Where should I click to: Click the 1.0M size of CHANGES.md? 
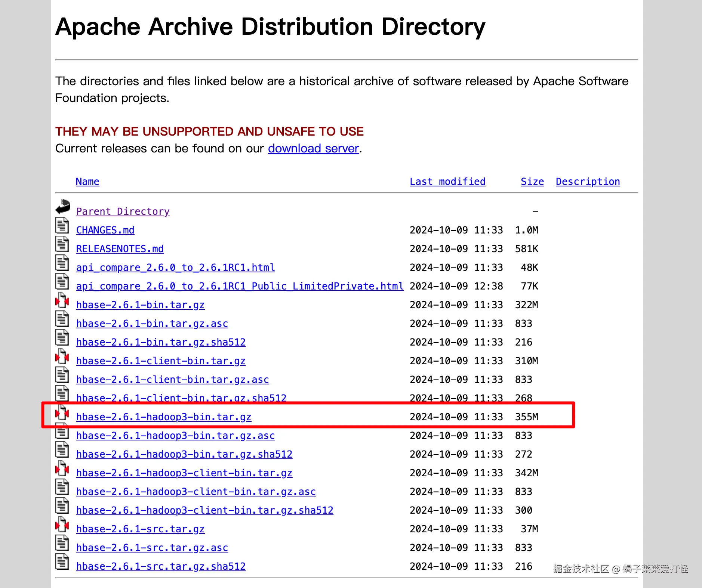coord(526,230)
